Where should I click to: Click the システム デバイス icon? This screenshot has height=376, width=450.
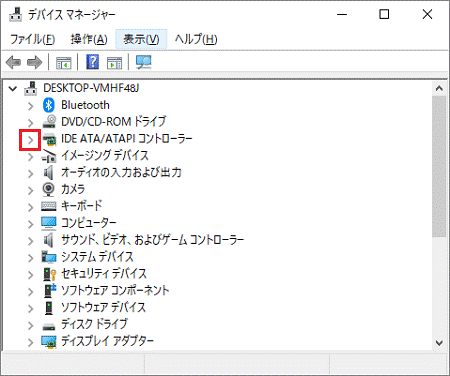click(x=49, y=257)
